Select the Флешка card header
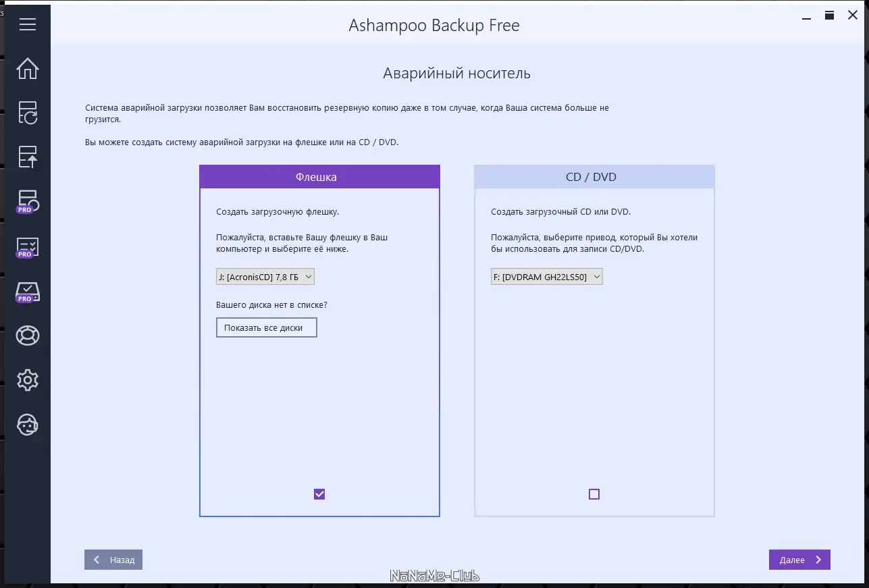Screen dimensions: 869x588 [x=319, y=177]
